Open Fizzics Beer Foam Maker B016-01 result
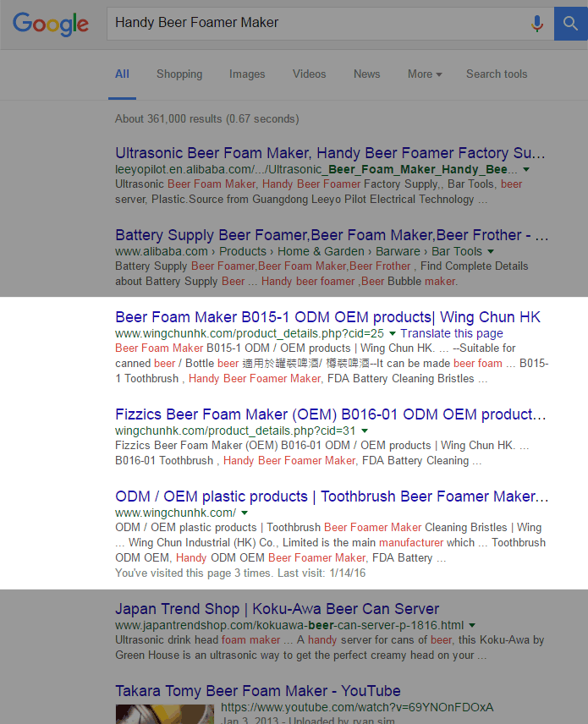 coord(330,414)
